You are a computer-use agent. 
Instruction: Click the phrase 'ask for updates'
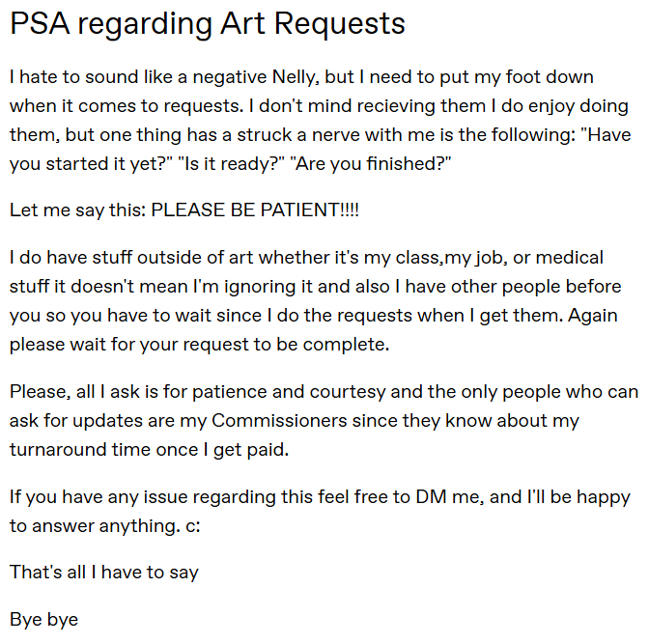[x=71, y=421]
